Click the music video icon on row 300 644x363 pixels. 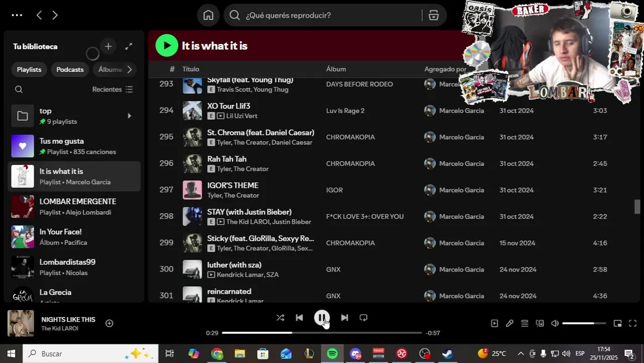pyautogui.click(x=211, y=275)
